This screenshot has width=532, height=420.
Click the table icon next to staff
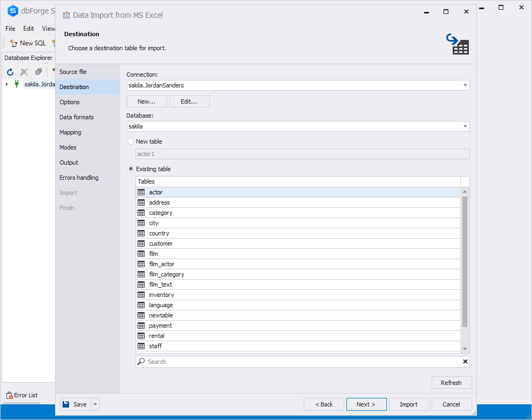pyautogui.click(x=141, y=346)
